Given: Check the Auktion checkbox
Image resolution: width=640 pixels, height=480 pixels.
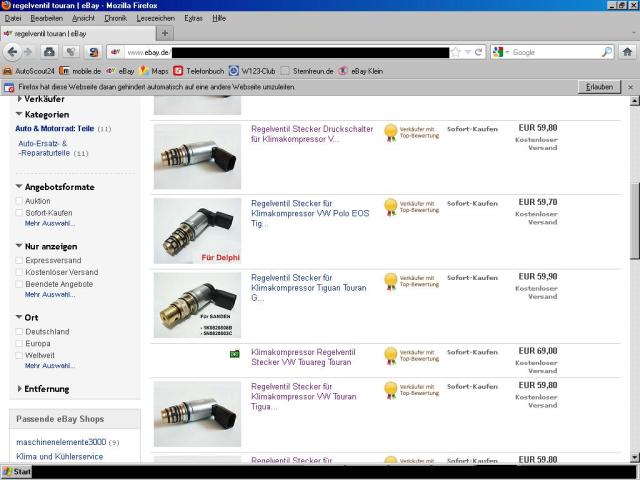Looking at the screenshot, I should tap(19, 201).
